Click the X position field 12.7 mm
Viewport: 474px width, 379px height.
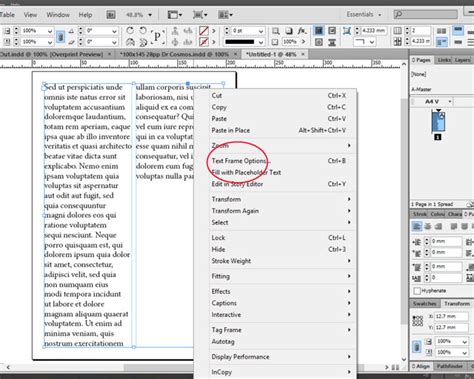point(451,316)
